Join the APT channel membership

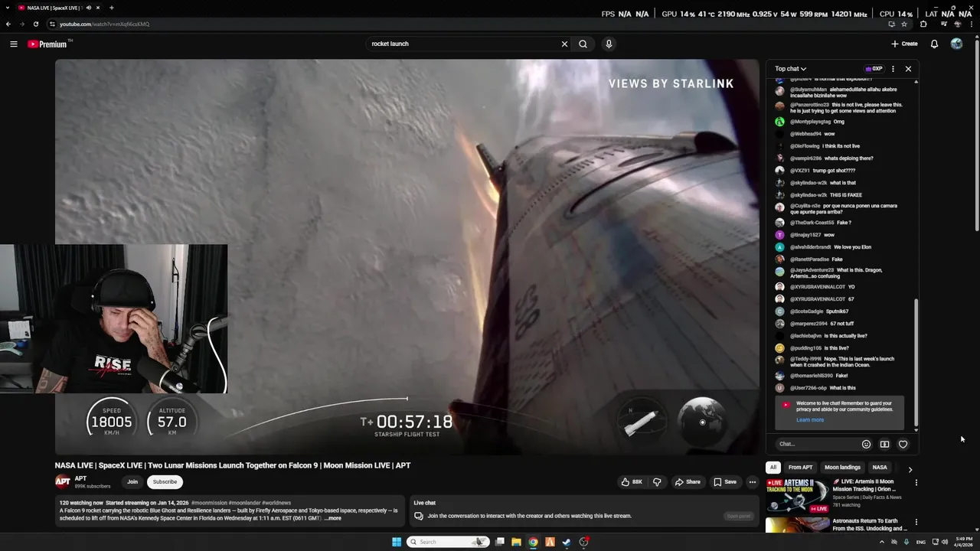pyautogui.click(x=132, y=482)
